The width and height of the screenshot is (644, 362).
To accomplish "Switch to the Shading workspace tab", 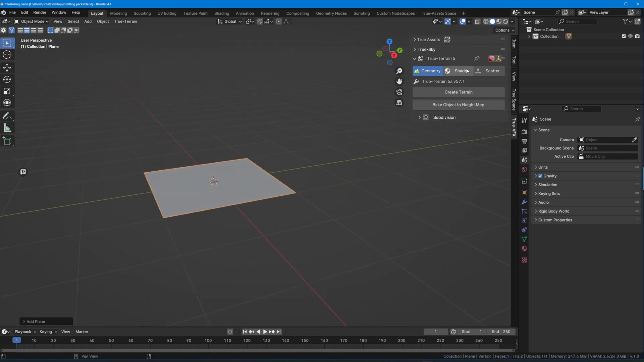I will tap(221, 13).
